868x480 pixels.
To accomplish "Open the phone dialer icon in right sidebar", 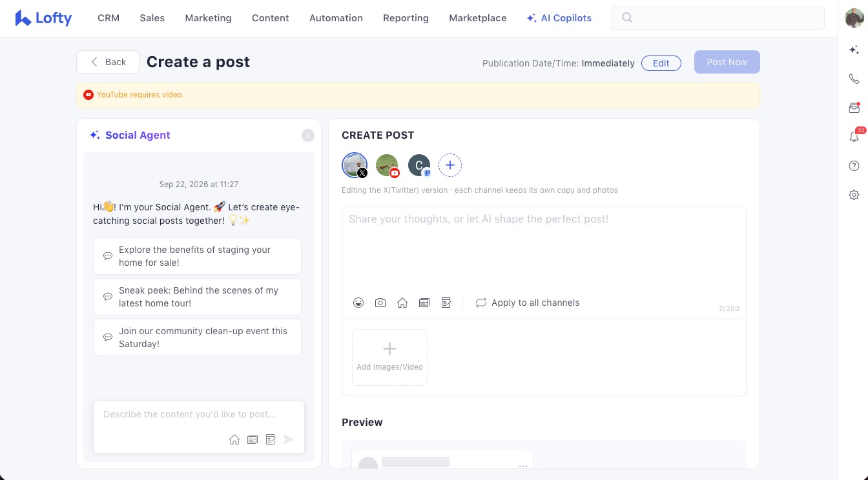I will tap(854, 79).
